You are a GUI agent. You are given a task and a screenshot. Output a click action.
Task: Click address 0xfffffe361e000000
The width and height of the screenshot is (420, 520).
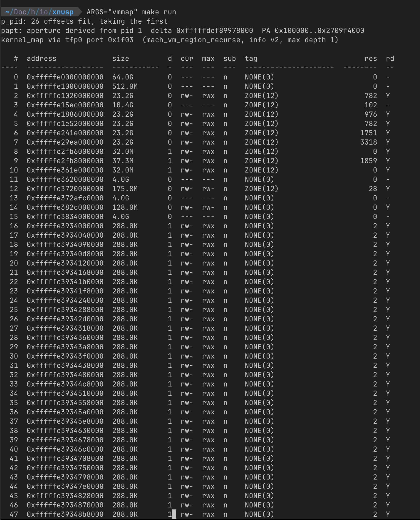tap(65, 170)
